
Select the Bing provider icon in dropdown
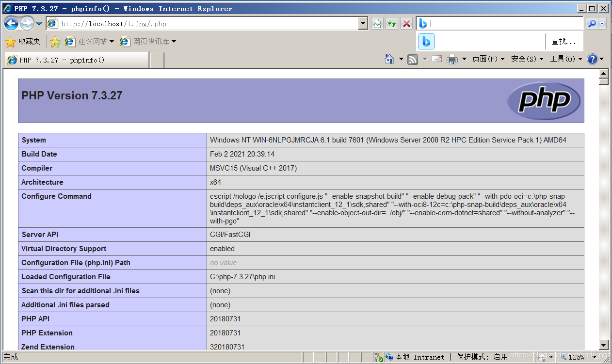[426, 42]
